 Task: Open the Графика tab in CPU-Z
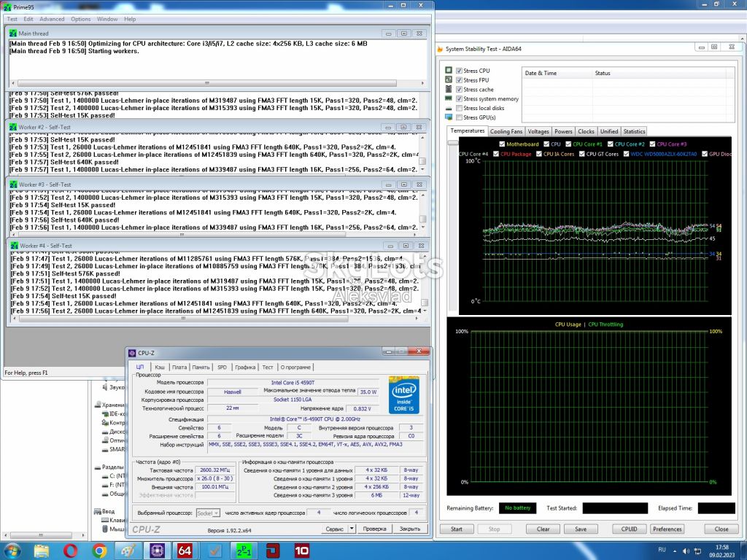[x=245, y=367]
